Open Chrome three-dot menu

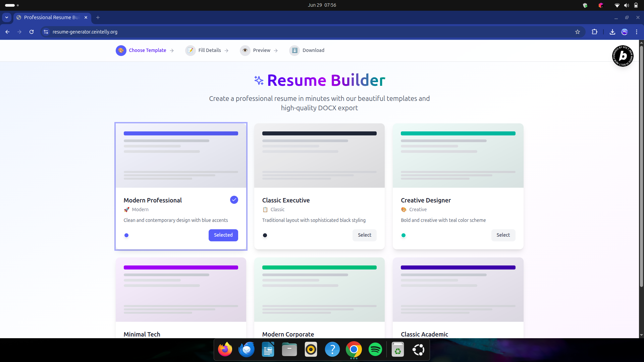tap(637, 32)
